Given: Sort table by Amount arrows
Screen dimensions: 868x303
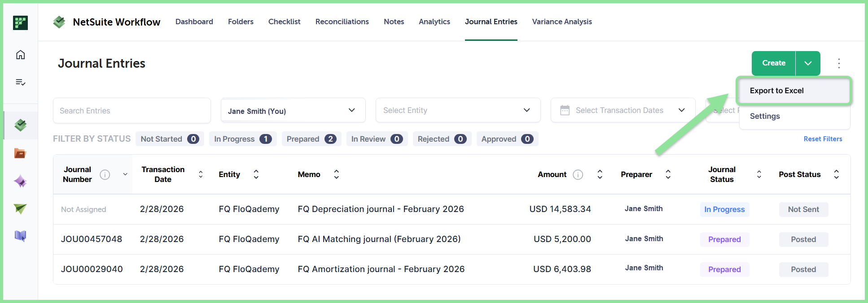Looking at the screenshot, I should tap(600, 174).
